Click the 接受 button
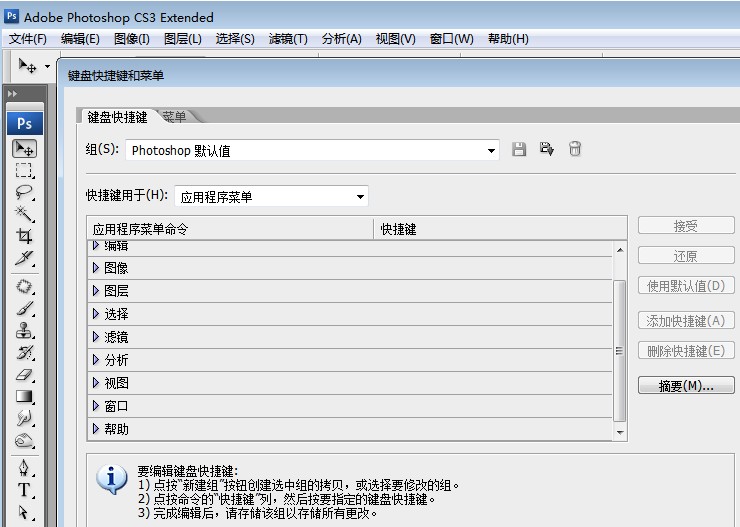The image size is (740, 527). pos(686,226)
